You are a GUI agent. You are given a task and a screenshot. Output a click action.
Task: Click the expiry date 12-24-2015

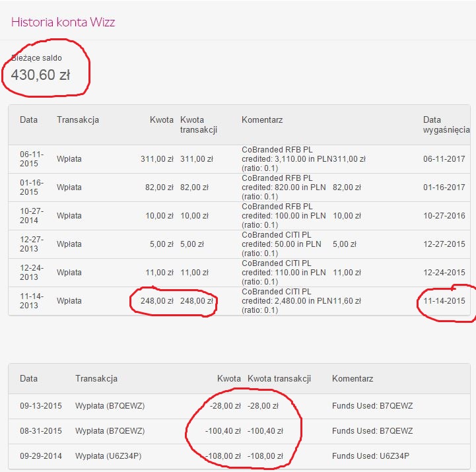[444, 273]
